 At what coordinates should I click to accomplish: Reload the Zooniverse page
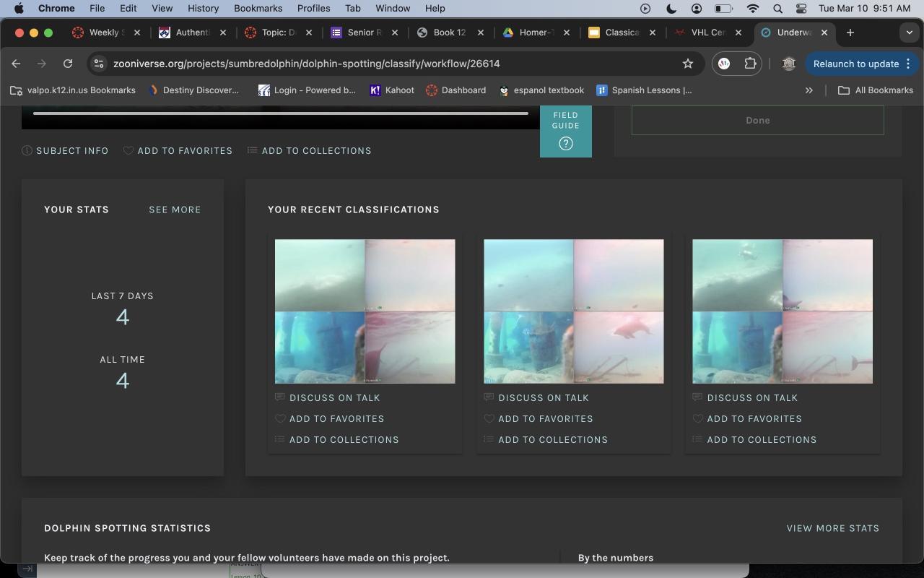click(68, 64)
